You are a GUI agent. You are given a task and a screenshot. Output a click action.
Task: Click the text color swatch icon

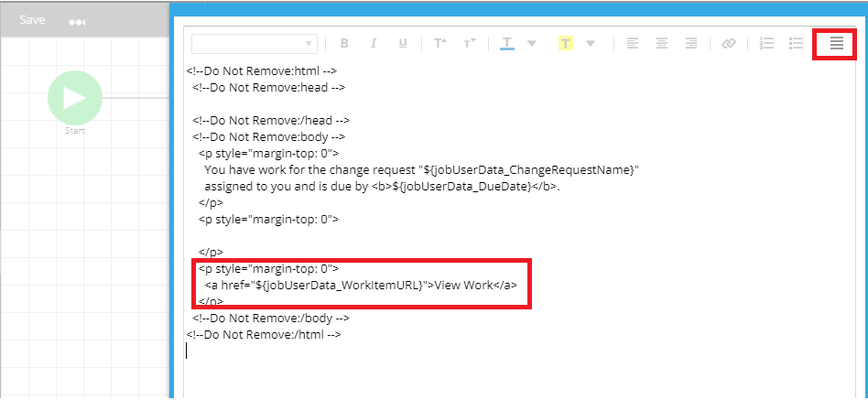pyautogui.click(x=507, y=43)
